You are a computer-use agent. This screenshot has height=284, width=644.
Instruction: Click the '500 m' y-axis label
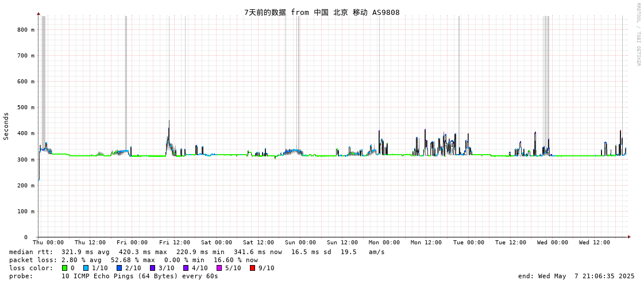pos(26,108)
